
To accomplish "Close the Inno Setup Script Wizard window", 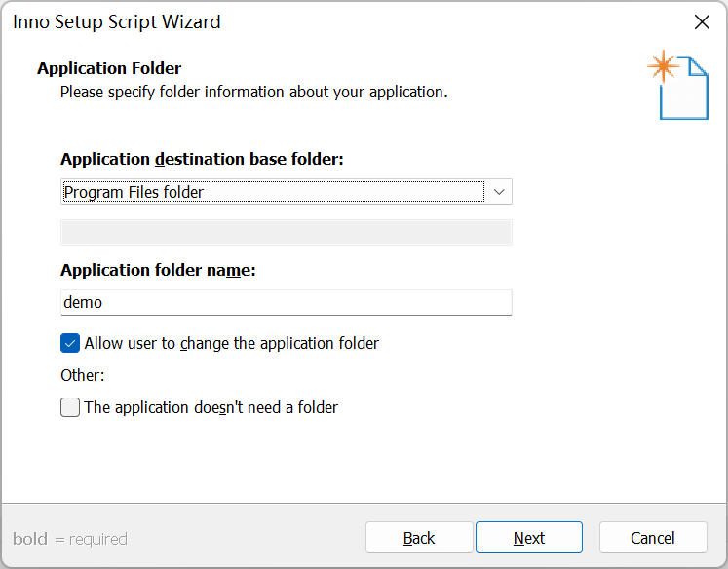I will (x=701, y=21).
